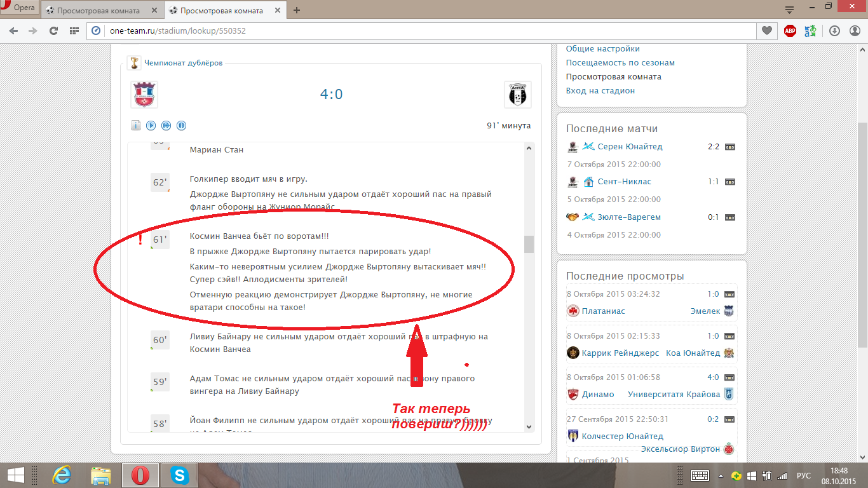Open the Динамо team link

coord(598,395)
